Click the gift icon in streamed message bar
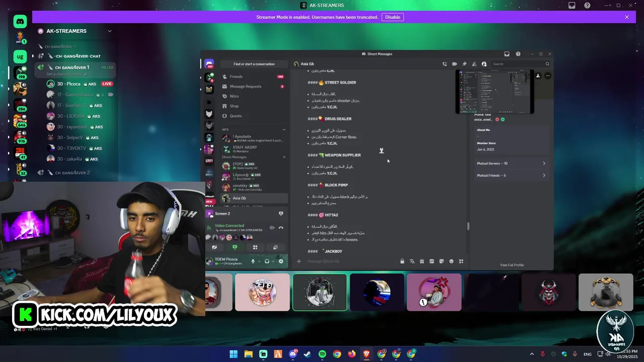This screenshot has width=644, height=362. click(x=422, y=261)
